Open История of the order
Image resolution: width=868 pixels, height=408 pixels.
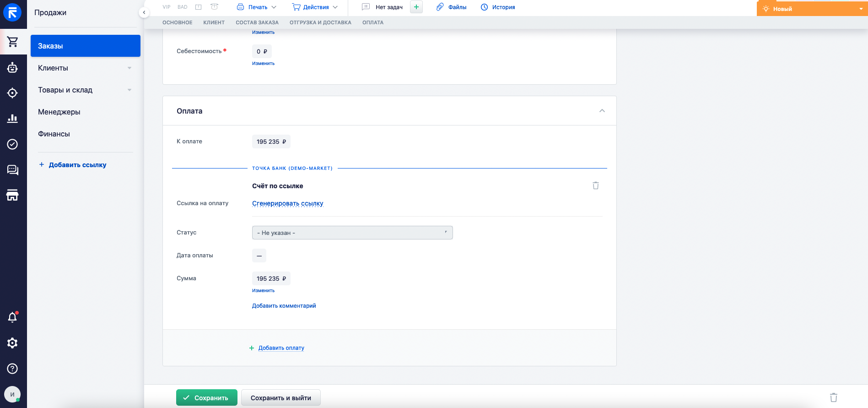tap(498, 7)
